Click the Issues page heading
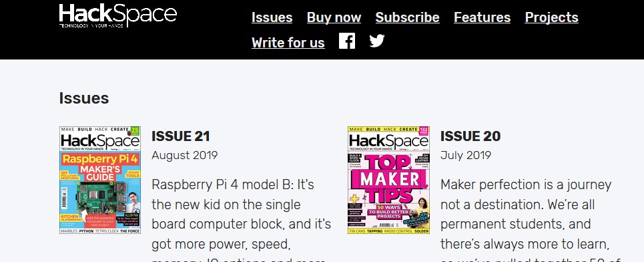The image size is (644, 262). pos(84,98)
